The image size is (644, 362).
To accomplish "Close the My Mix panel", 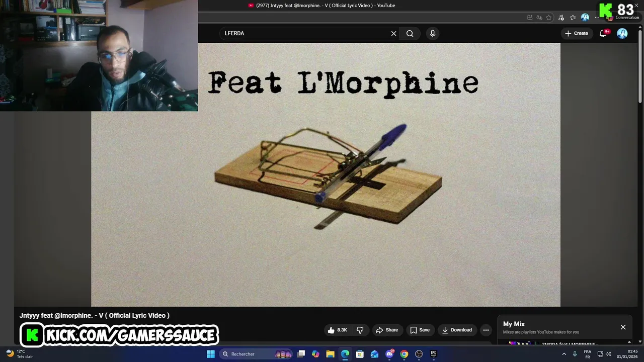I will point(623,327).
